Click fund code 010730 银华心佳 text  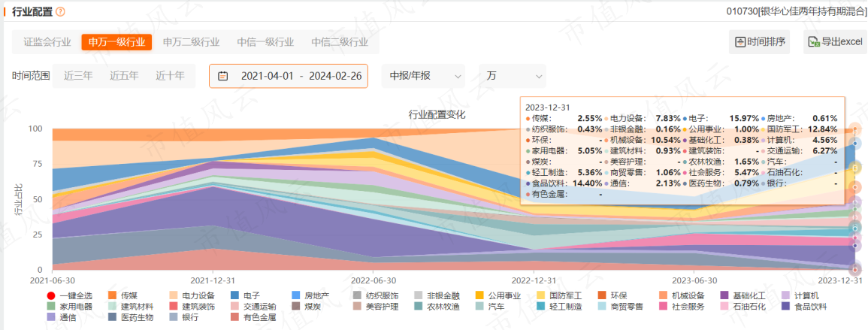click(797, 11)
